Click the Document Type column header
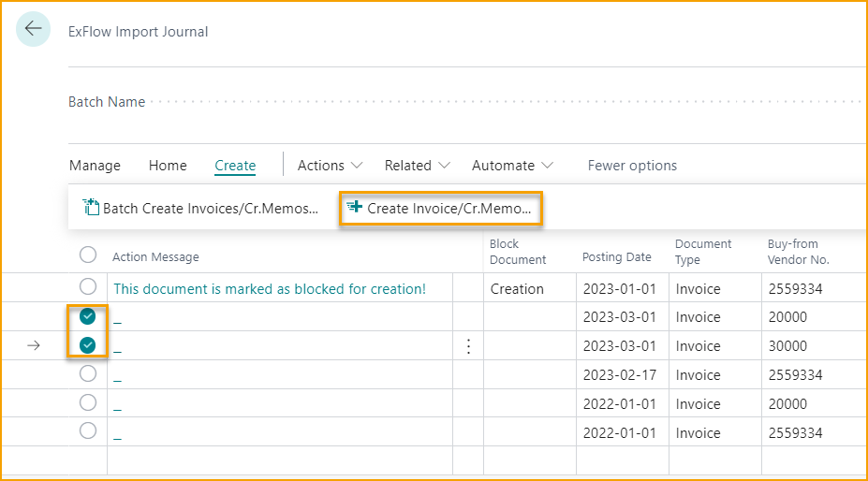The image size is (868, 481). [703, 252]
